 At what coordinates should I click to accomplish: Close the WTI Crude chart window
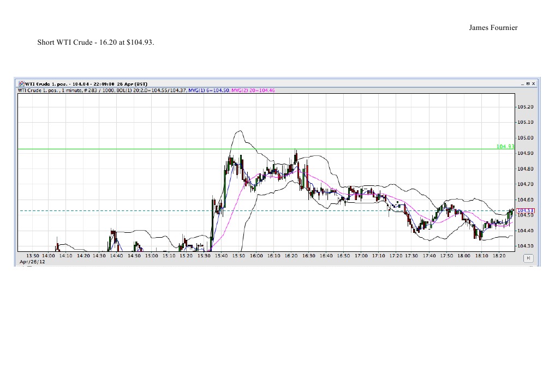pyautogui.click(x=533, y=84)
